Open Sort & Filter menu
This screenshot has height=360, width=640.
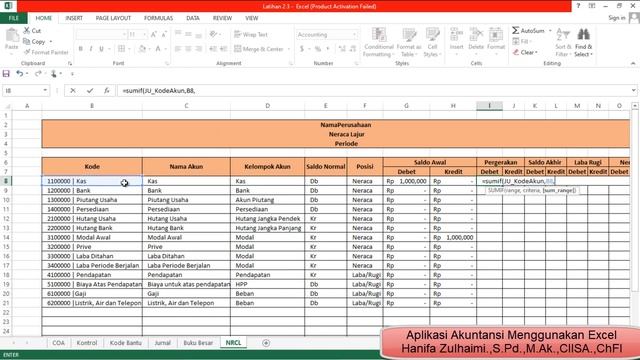(x=563, y=42)
